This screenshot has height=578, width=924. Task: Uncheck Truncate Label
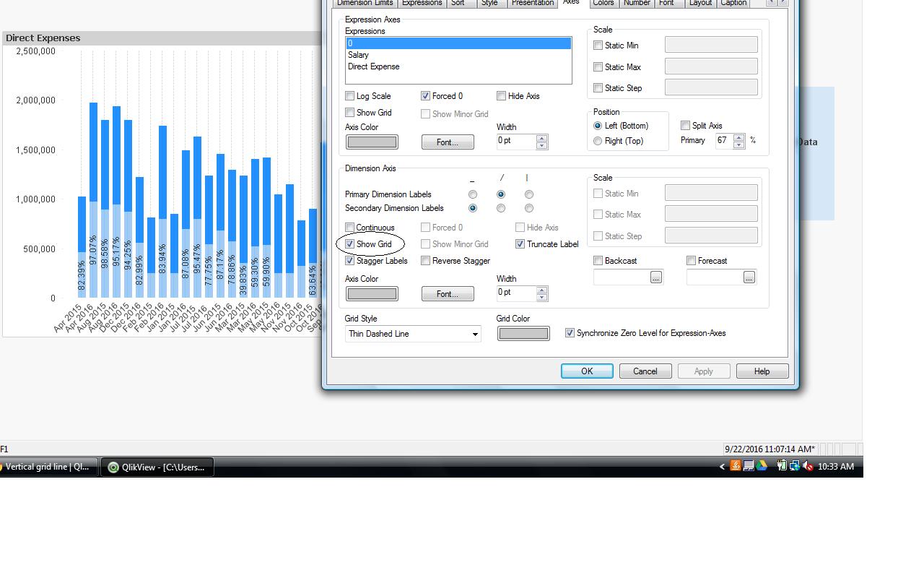point(520,244)
